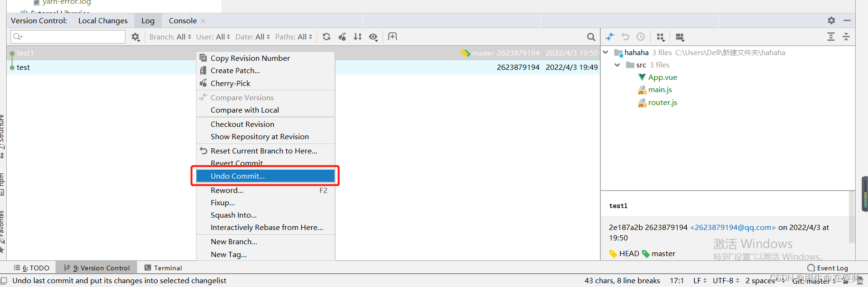Click in the log search field
The width and height of the screenshot is (868, 287).
68,37
